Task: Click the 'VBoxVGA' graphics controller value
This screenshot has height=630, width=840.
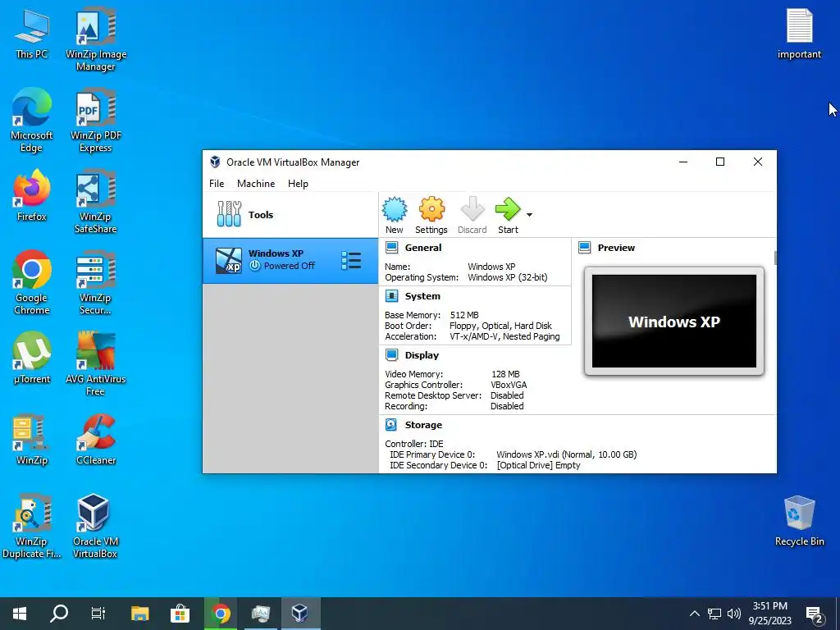Action: click(509, 385)
